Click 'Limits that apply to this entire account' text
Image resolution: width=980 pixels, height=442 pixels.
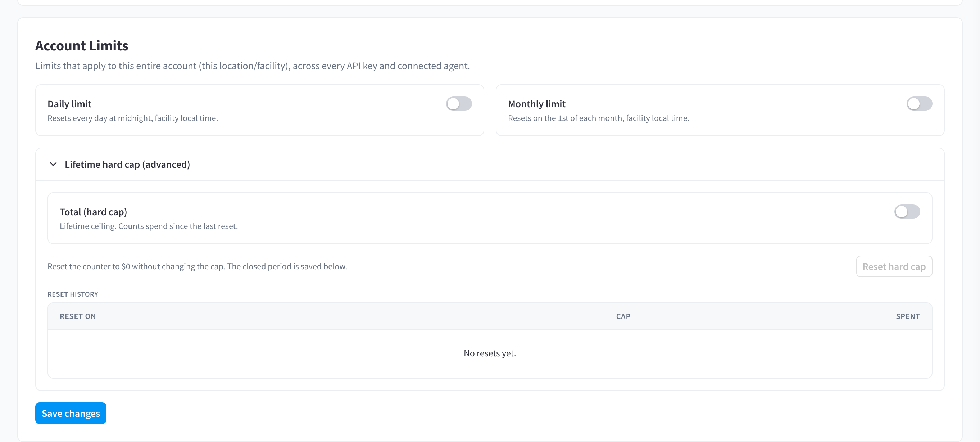pyautogui.click(x=253, y=66)
